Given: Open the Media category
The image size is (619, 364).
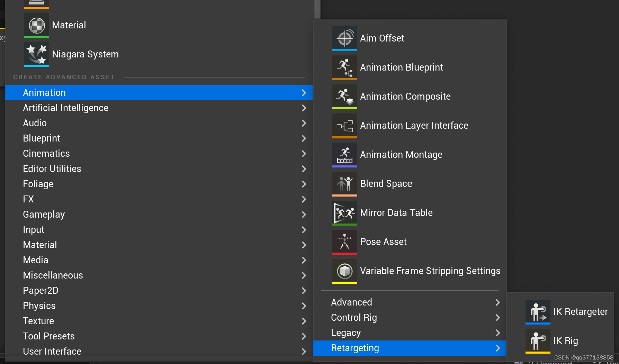Looking at the screenshot, I should click(x=159, y=260).
